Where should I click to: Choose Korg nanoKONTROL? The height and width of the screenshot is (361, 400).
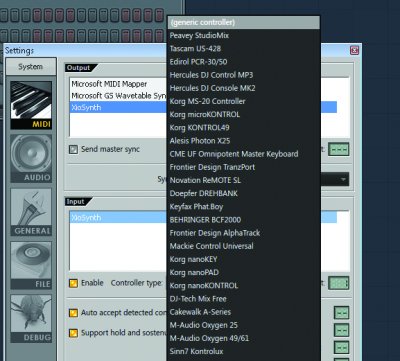tap(243, 286)
